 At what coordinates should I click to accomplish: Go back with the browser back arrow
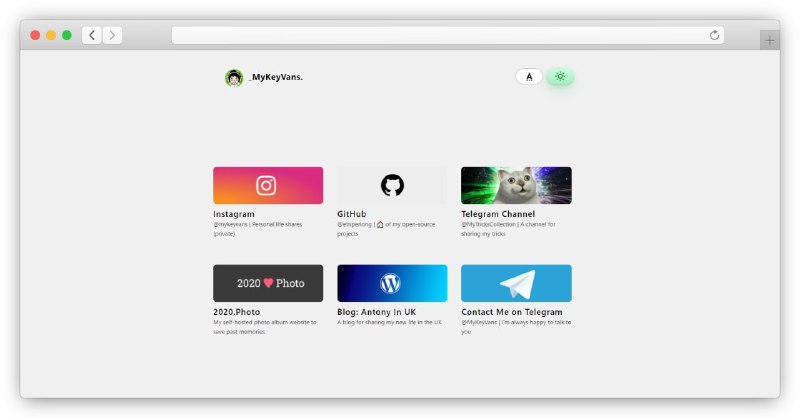pyautogui.click(x=91, y=35)
